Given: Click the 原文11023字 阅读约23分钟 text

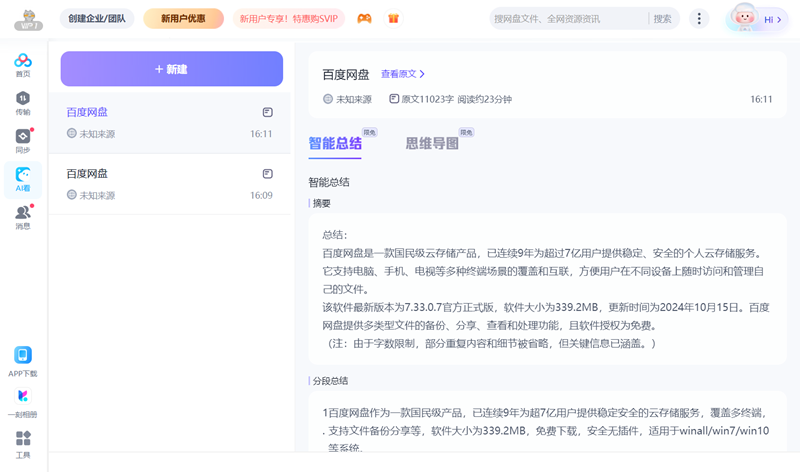Looking at the screenshot, I should [456, 99].
